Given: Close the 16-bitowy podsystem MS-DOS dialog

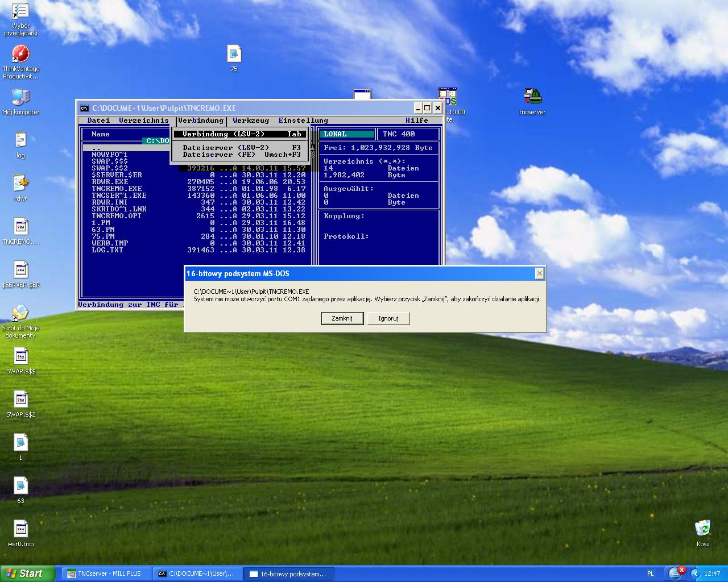Looking at the screenshot, I should click(x=539, y=273).
